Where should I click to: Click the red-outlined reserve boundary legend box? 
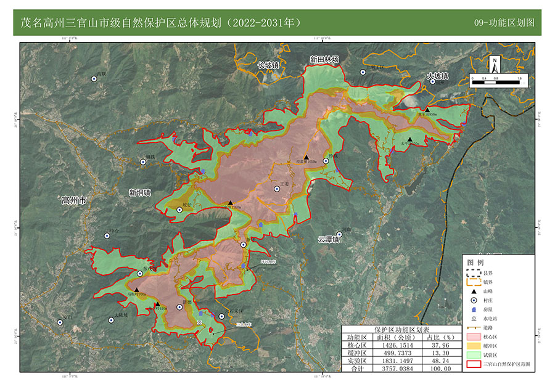point(473,364)
